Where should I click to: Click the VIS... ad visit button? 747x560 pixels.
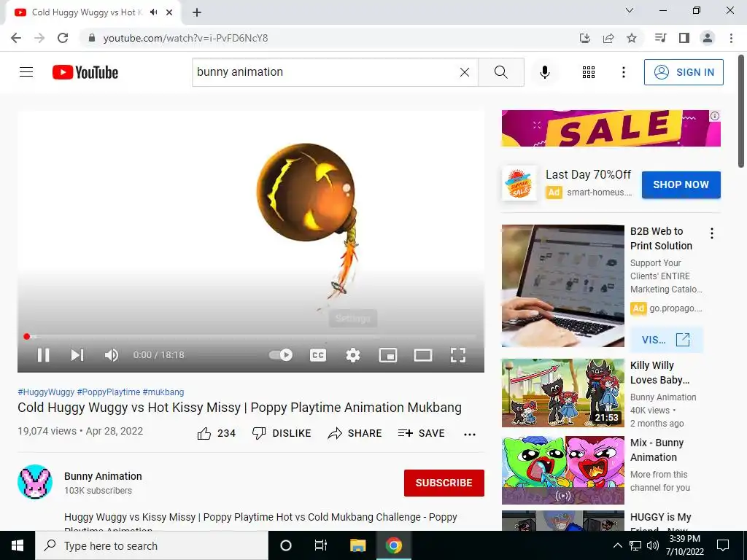coord(666,340)
